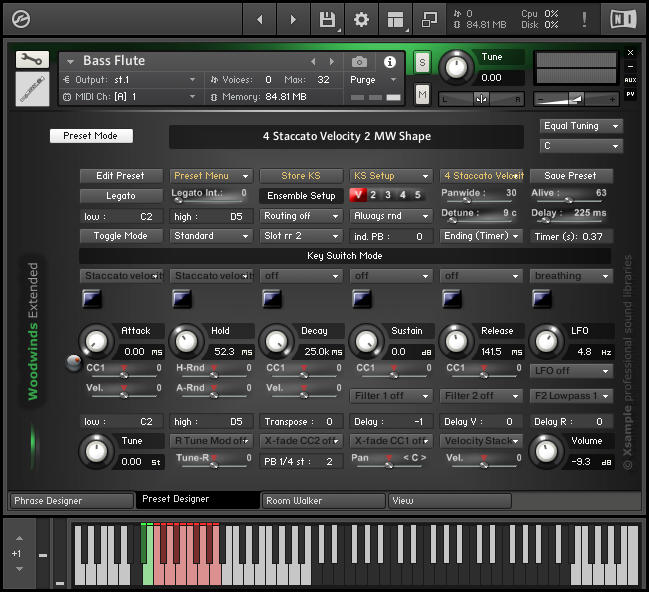Image resolution: width=649 pixels, height=592 pixels.
Task: Open the Slot rr 2 dropdown
Action: [x=301, y=236]
